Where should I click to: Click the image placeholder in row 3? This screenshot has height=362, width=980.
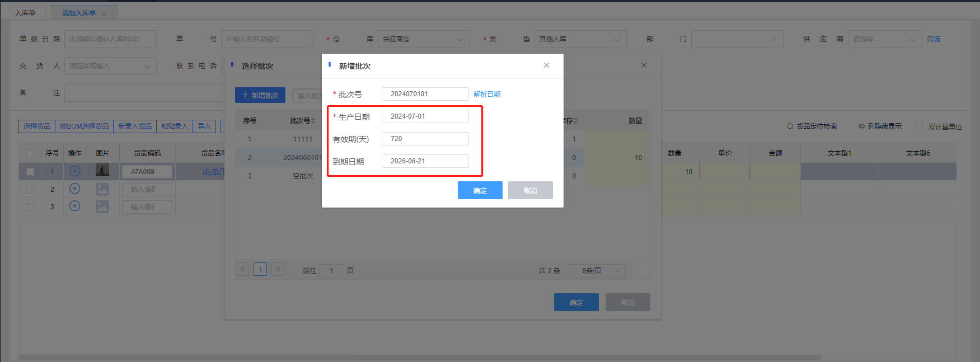click(x=102, y=206)
